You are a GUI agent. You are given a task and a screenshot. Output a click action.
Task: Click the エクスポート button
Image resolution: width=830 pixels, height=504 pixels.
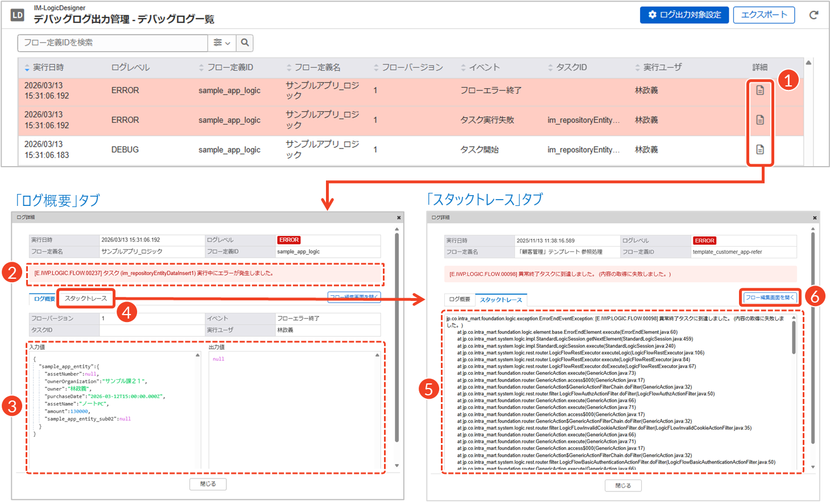[x=763, y=15]
